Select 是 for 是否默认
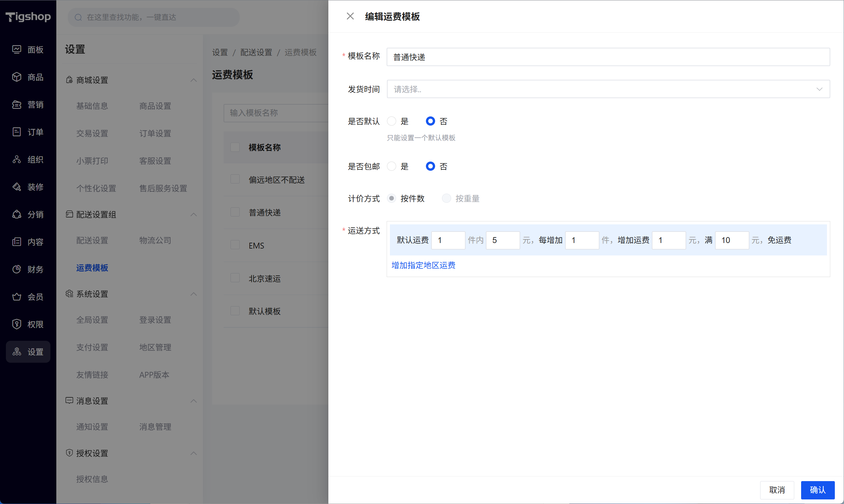The height and width of the screenshot is (504, 844). (x=392, y=121)
